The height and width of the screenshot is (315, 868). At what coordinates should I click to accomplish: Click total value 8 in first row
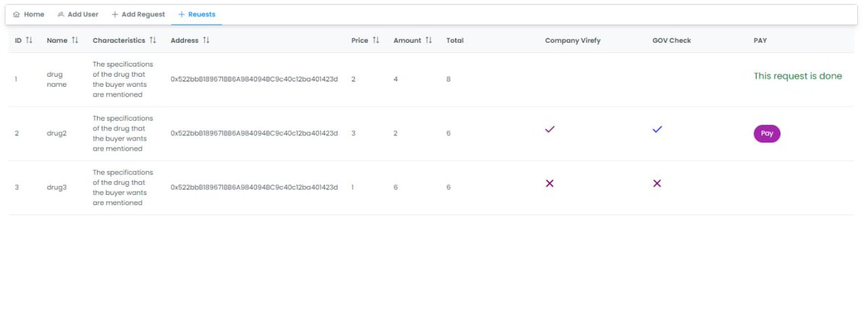[448, 79]
